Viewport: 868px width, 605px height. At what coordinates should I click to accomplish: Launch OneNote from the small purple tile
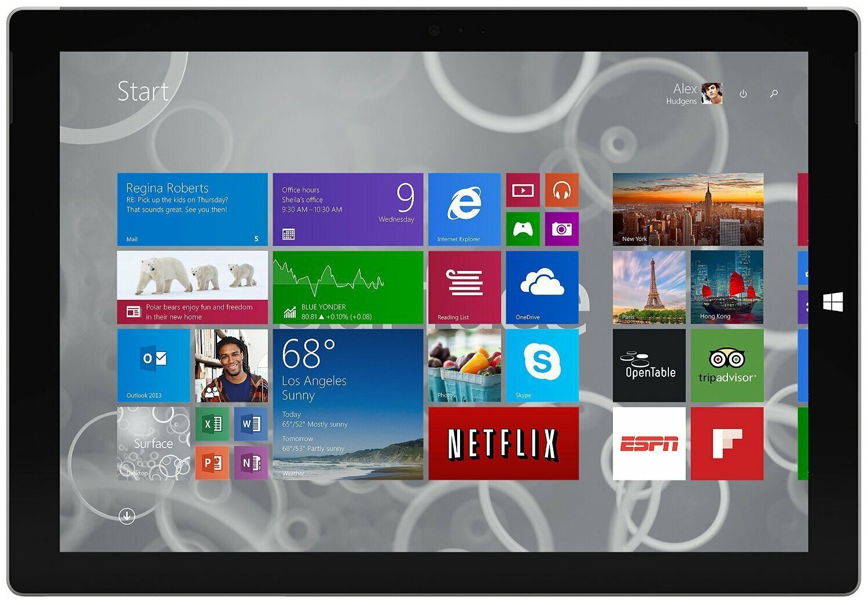click(x=251, y=463)
